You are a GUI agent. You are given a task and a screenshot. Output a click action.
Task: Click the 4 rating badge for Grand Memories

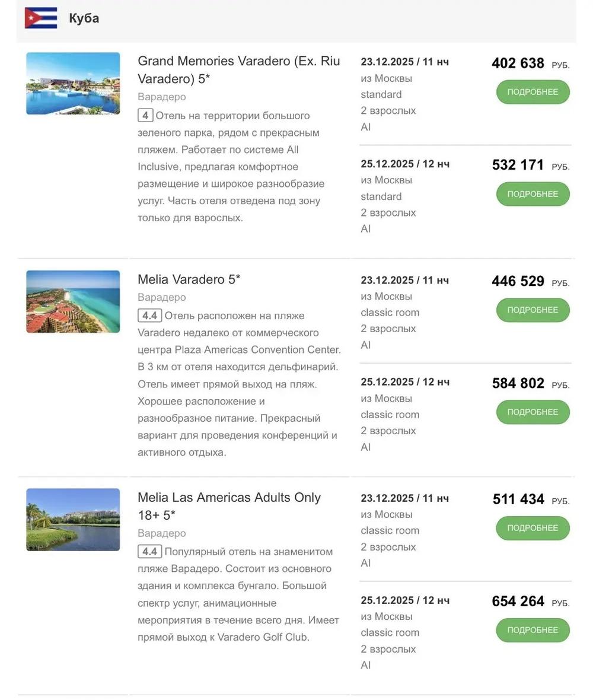coord(145,116)
